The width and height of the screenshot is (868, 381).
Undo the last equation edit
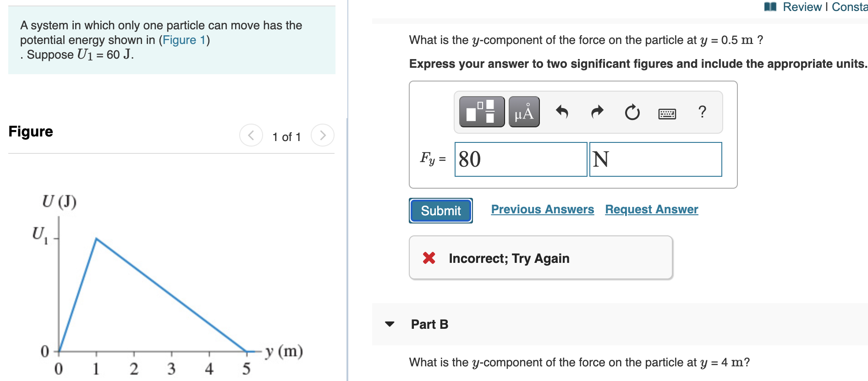tap(563, 111)
